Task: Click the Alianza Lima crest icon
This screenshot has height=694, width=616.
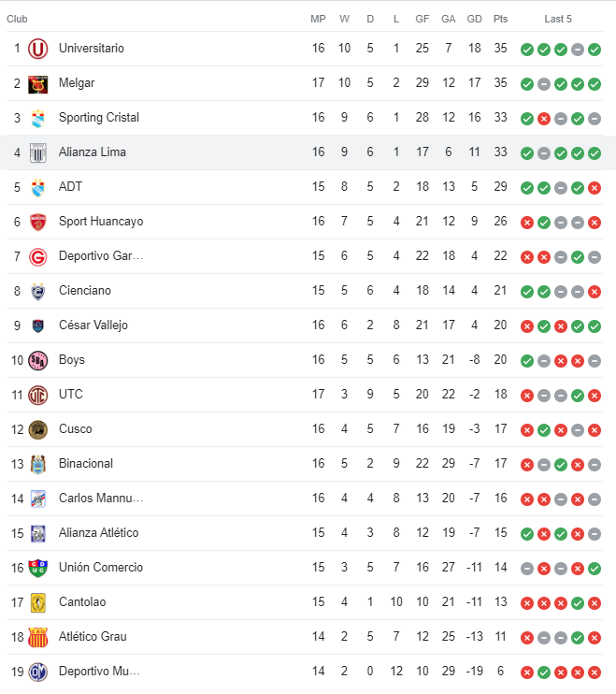Action: click(37, 152)
